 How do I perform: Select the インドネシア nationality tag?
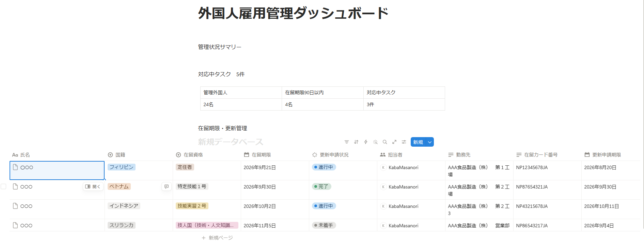124,206
